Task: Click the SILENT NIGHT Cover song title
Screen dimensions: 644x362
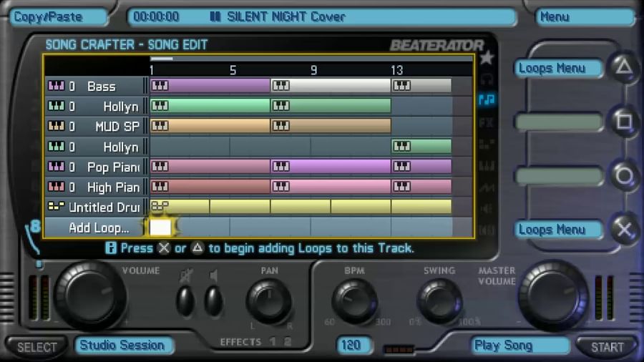Action: [286, 17]
